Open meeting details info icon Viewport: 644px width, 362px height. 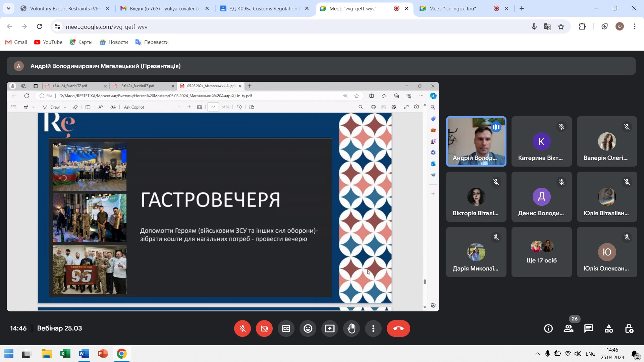548,328
